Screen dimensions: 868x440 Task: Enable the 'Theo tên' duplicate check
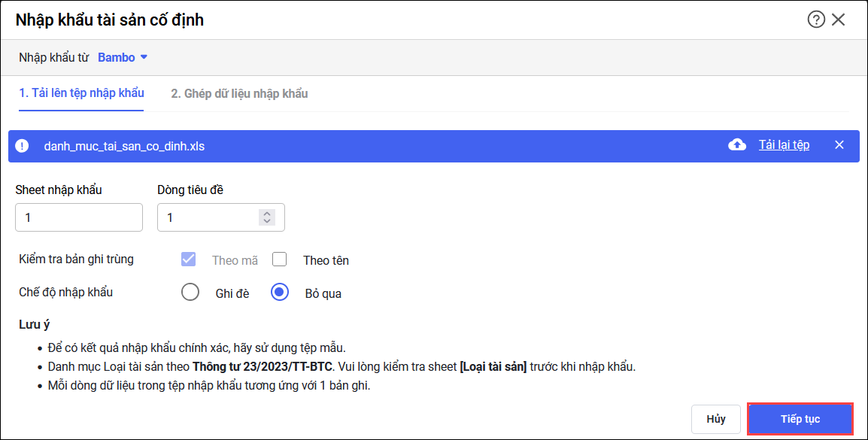click(280, 259)
